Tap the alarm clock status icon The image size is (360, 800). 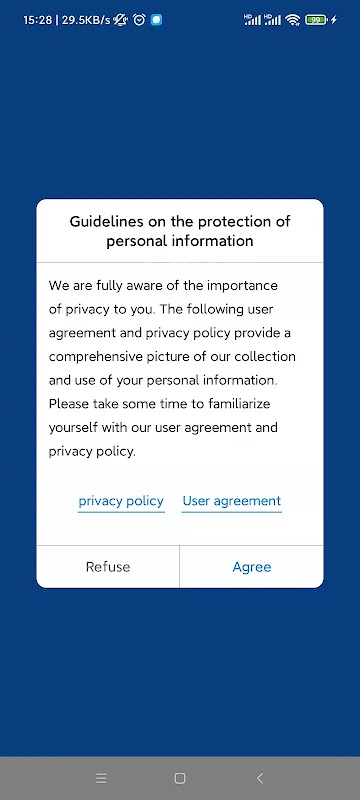pos(139,20)
